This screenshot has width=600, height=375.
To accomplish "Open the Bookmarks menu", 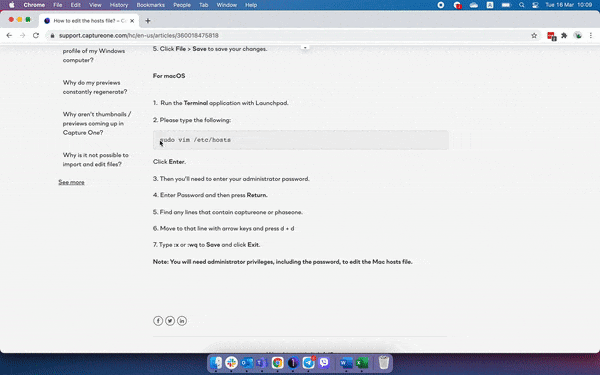I will click(x=151, y=5).
